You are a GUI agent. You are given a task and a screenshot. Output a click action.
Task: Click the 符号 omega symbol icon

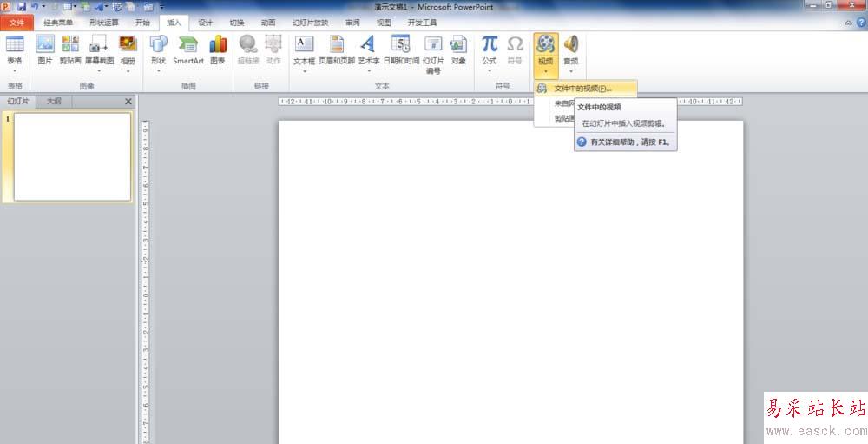515,44
